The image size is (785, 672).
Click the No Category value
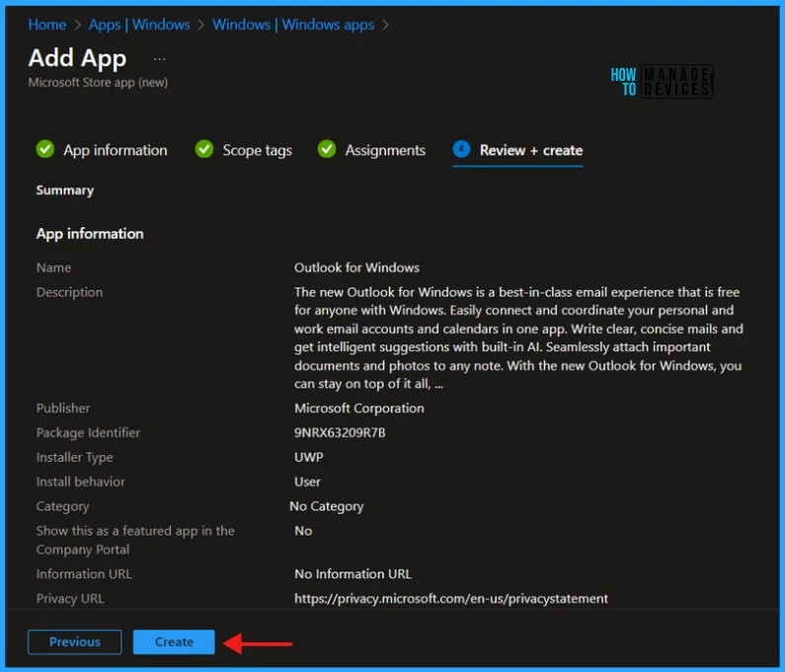(327, 506)
